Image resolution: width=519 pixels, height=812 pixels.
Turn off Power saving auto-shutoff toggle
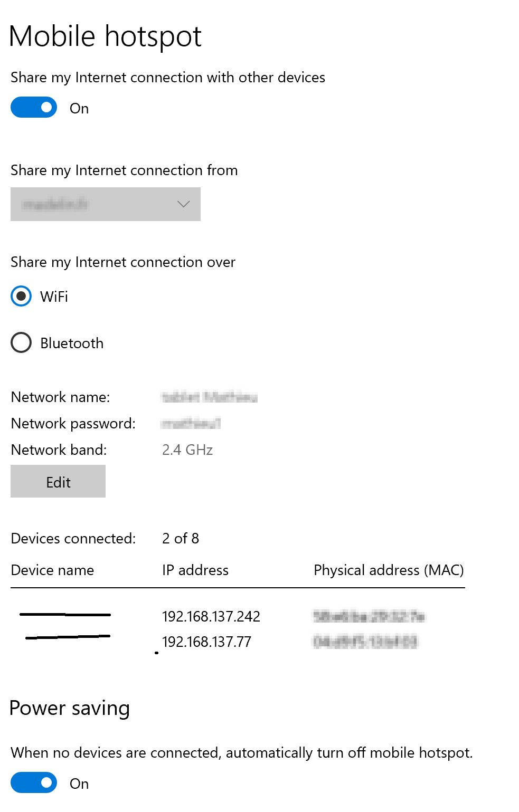(x=34, y=783)
